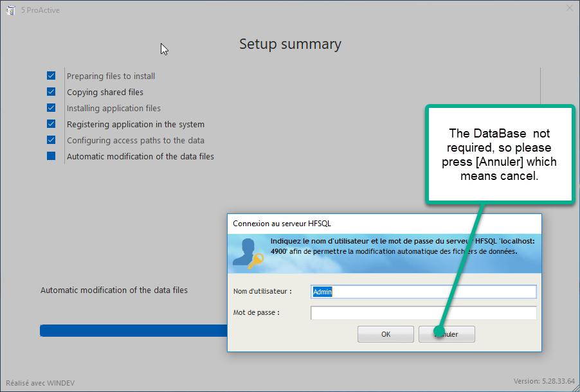
Task: Confirm the HFSQL connection with the OK button
Action: point(385,334)
